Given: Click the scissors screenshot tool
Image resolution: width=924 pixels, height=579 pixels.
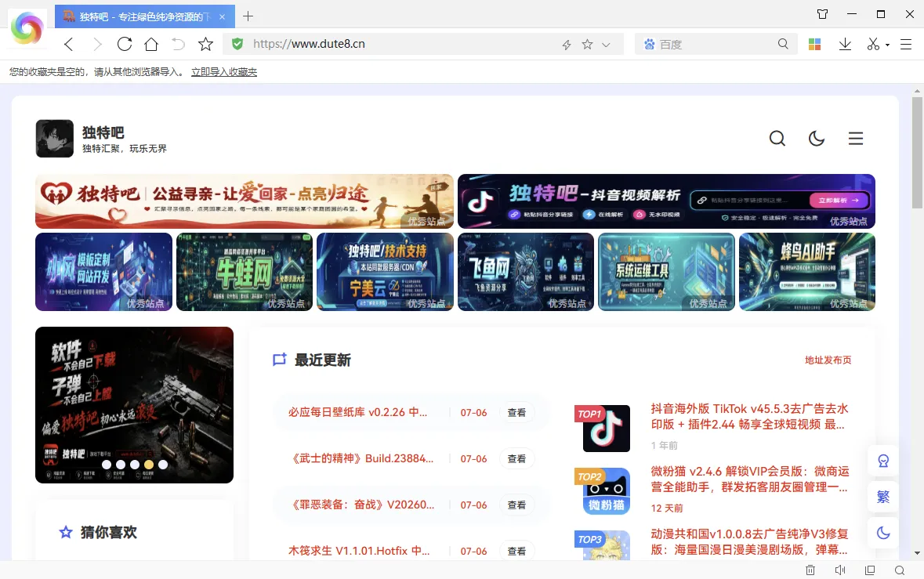Looking at the screenshot, I should tap(873, 44).
